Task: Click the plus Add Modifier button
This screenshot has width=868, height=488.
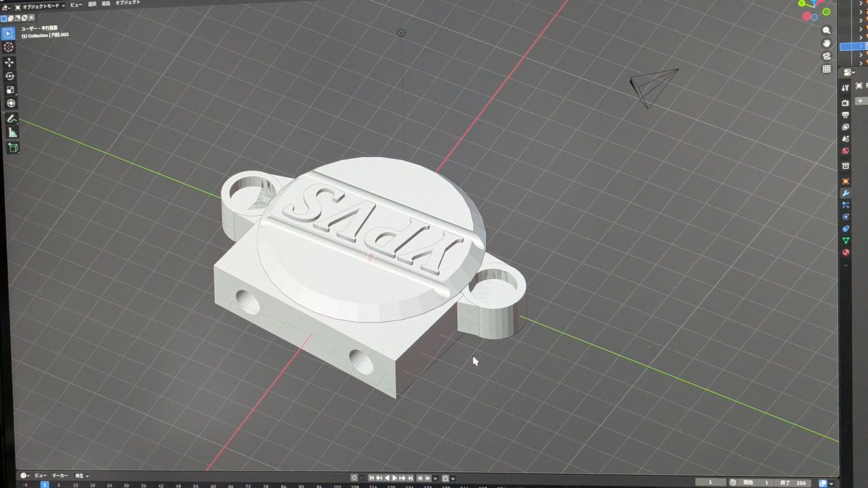Action: pyautogui.click(x=859, y=100)
